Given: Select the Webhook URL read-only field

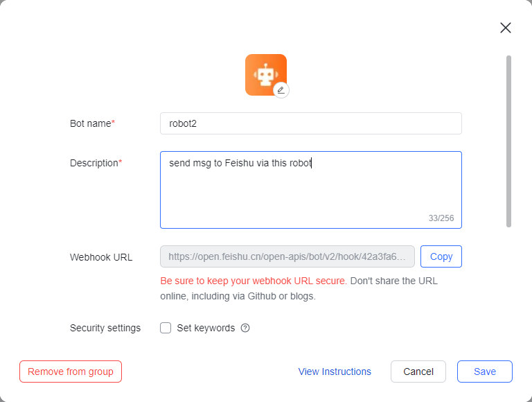Looking at the screenshot, I should click(x=287, y=256).
